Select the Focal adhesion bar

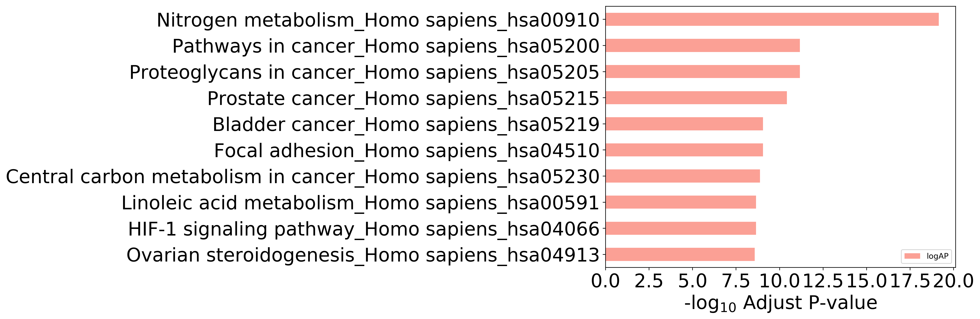[x=684, y=150]
